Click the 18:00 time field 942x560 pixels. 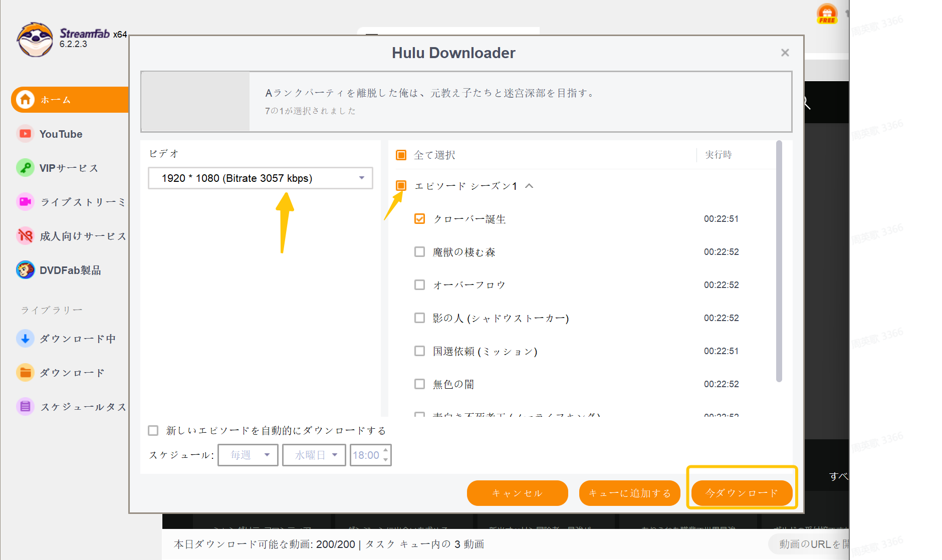(x=366, y=455)
